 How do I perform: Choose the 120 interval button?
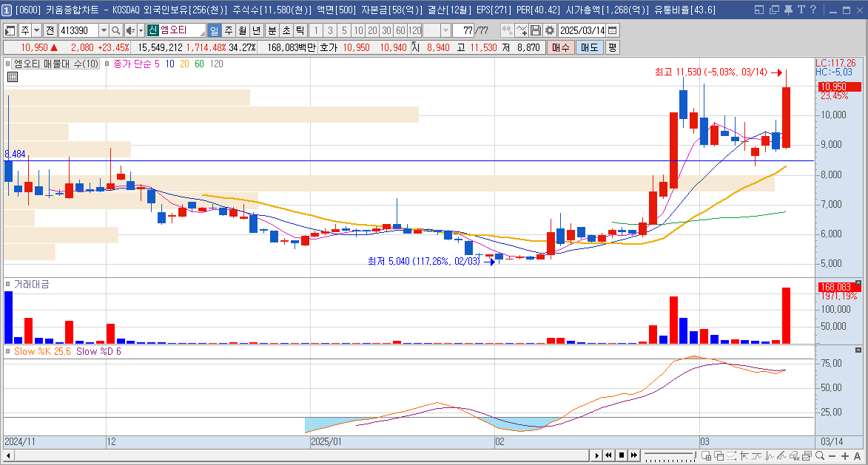click(415, 30)
